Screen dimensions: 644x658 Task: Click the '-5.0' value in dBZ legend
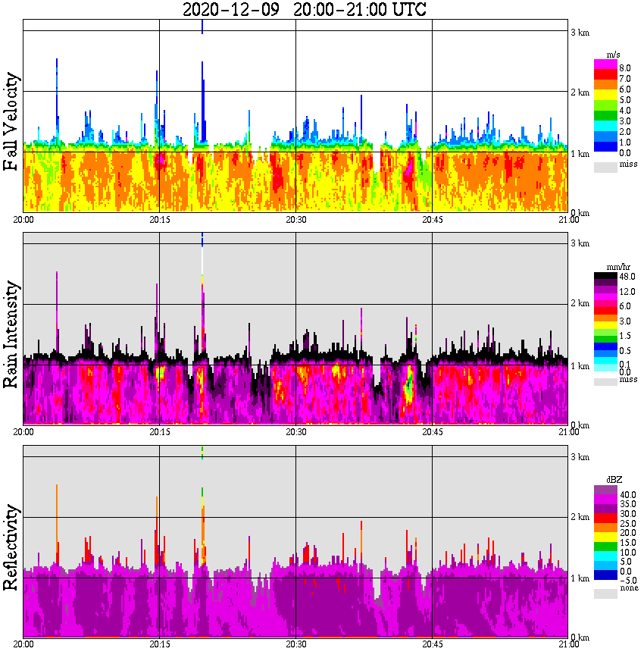click(x=629, y=581)
